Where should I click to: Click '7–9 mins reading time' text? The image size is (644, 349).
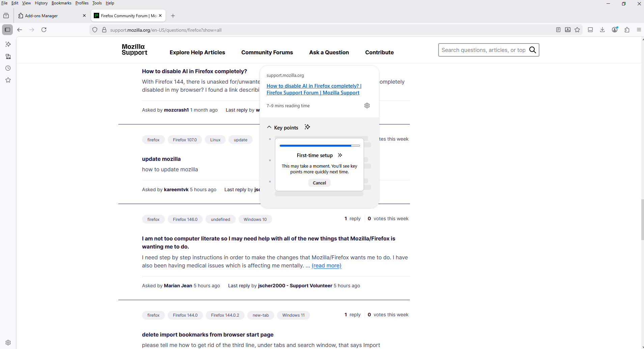(288, 106)
